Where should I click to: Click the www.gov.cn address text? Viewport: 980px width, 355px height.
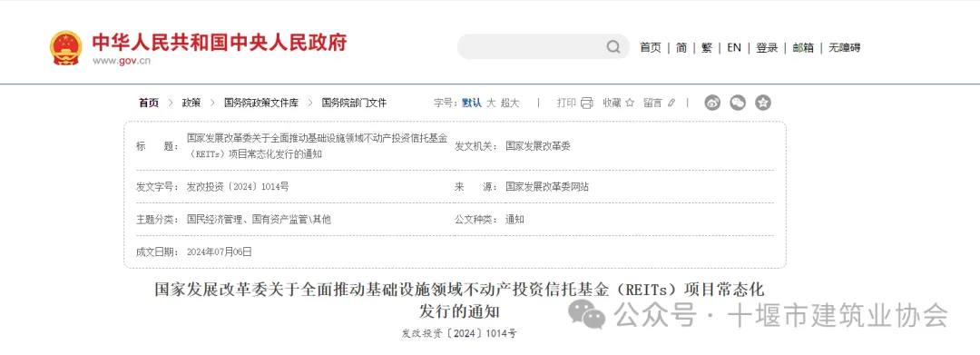[122, 61]
